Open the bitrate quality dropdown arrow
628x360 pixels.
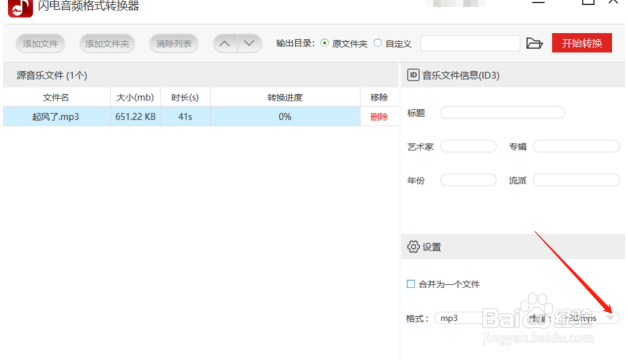tap(610, 318)
